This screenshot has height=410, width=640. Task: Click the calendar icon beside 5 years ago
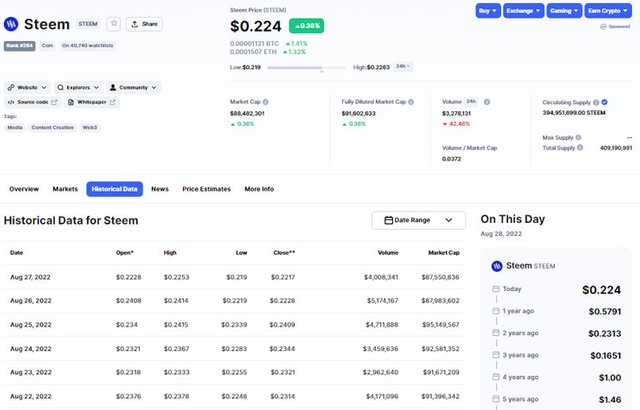click(x=496, y=399)
